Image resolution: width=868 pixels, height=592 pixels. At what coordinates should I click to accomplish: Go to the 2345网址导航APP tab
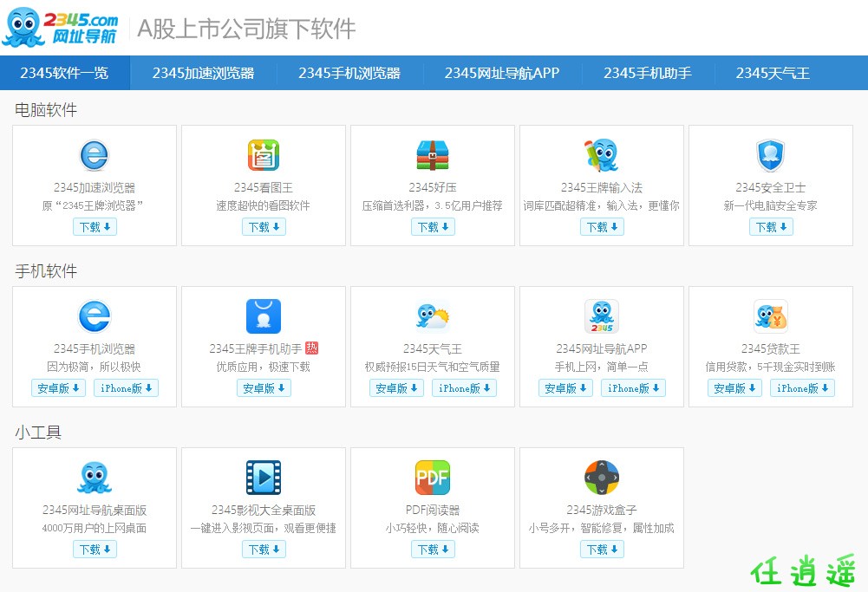(502, 73)
